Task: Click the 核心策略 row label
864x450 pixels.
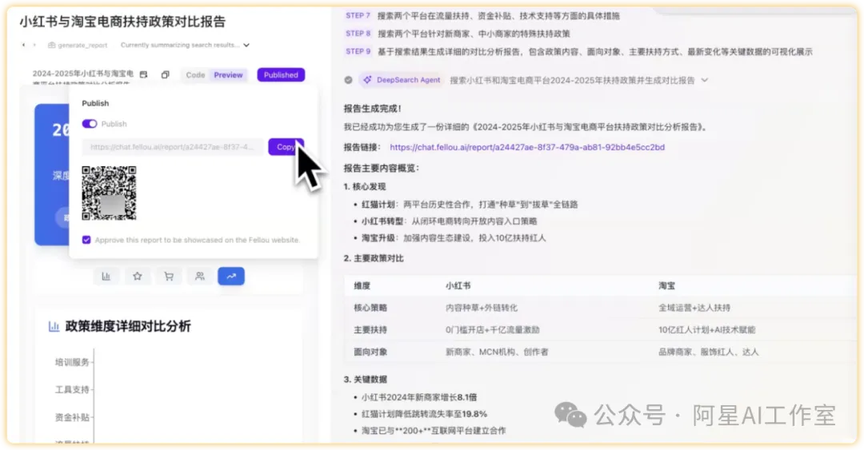Action: pyautogui.click(x=370, y=308)
